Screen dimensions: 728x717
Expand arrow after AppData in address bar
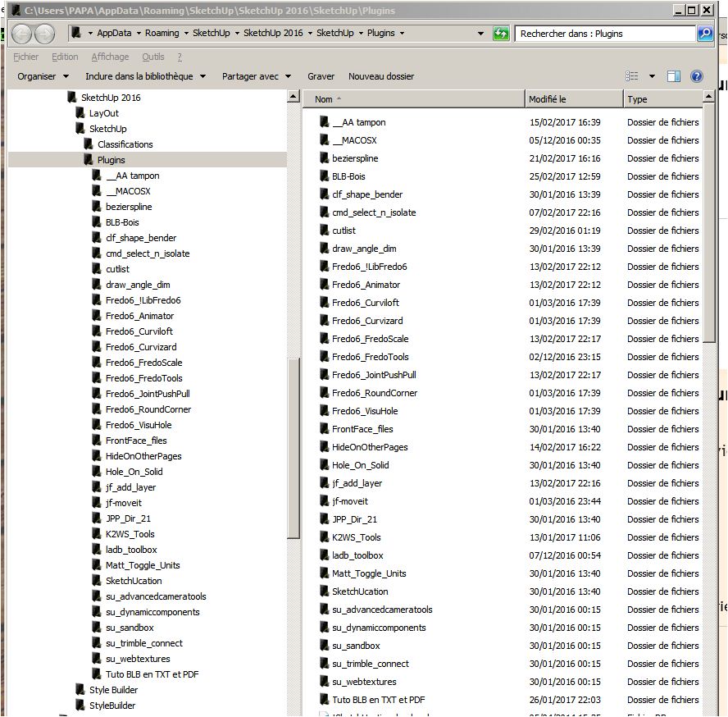coord(139,33)
